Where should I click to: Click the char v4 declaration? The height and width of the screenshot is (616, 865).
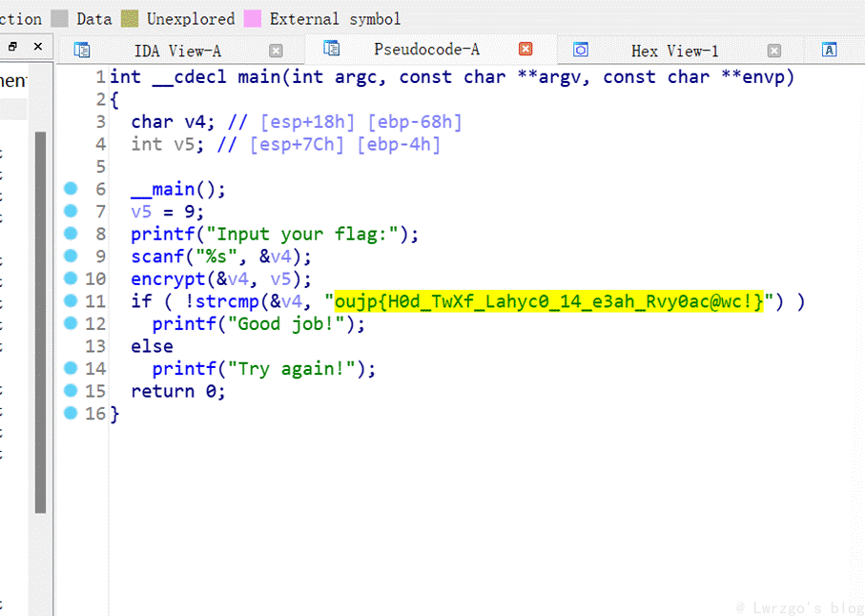[x=173, y=122]
